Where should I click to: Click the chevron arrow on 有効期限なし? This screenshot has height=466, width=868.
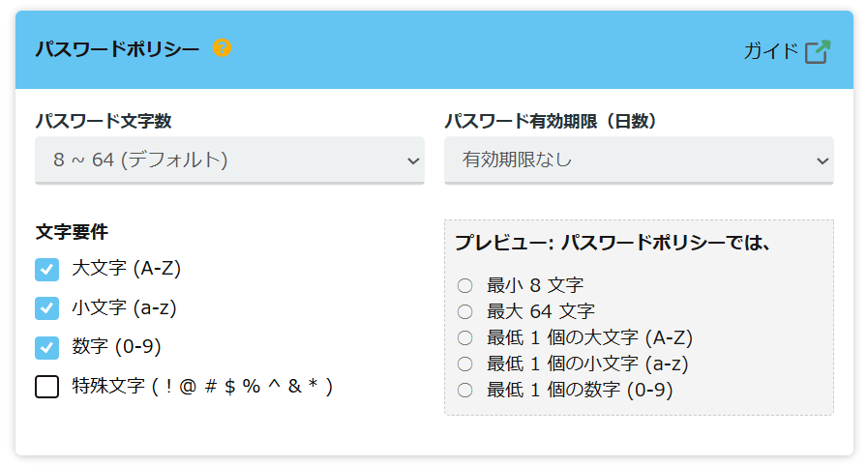point(823,160)
